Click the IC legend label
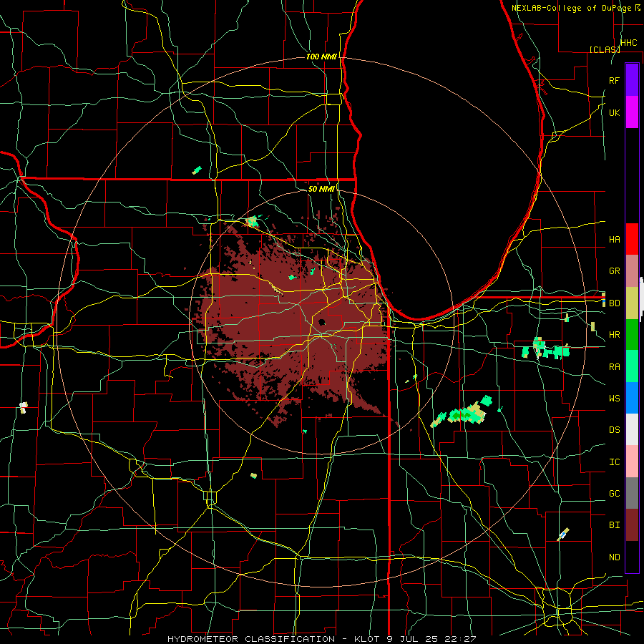 pyautogui.click(x=614, y=462)
